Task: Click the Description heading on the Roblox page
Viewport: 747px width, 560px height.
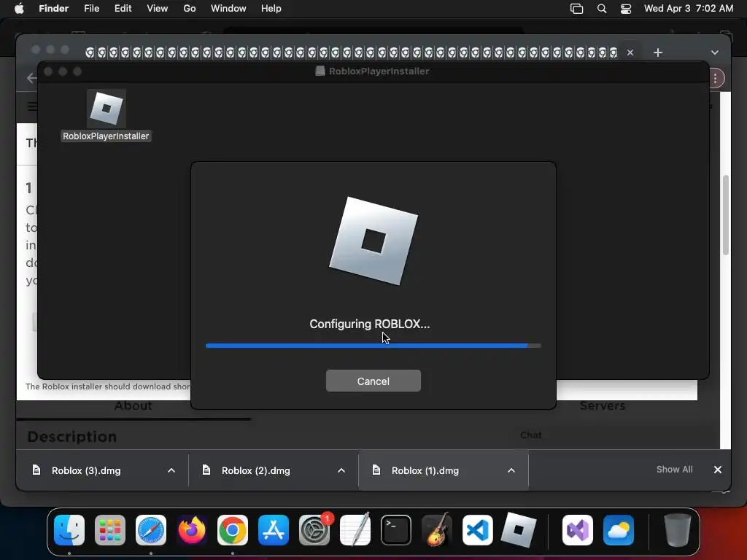Action: coord(72,437)
